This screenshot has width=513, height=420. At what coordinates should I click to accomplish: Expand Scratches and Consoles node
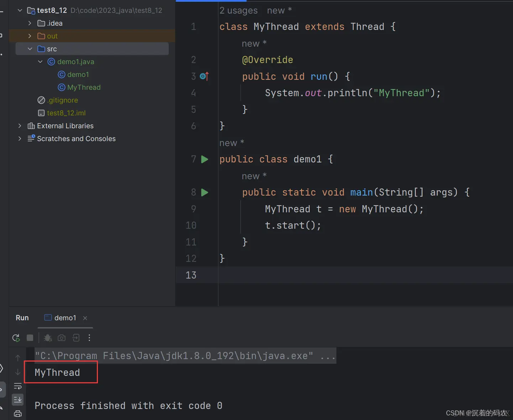[20, 139]
